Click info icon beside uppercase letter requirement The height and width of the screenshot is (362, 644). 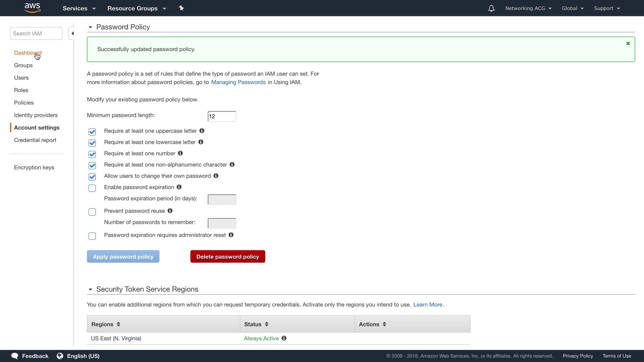202,131
